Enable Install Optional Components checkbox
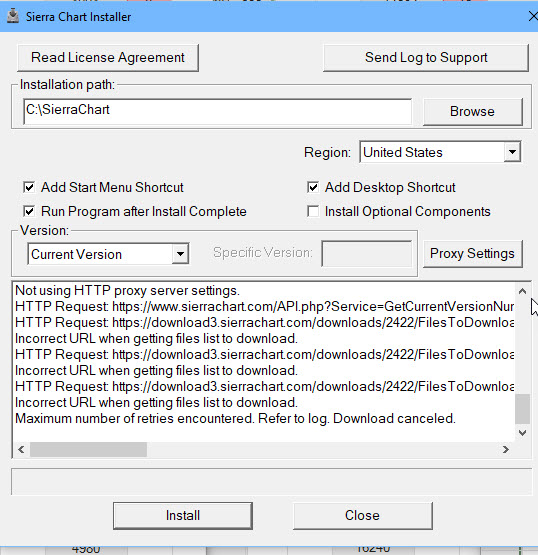538x555 pixels. pyautogui.click(x=313, y=211)
